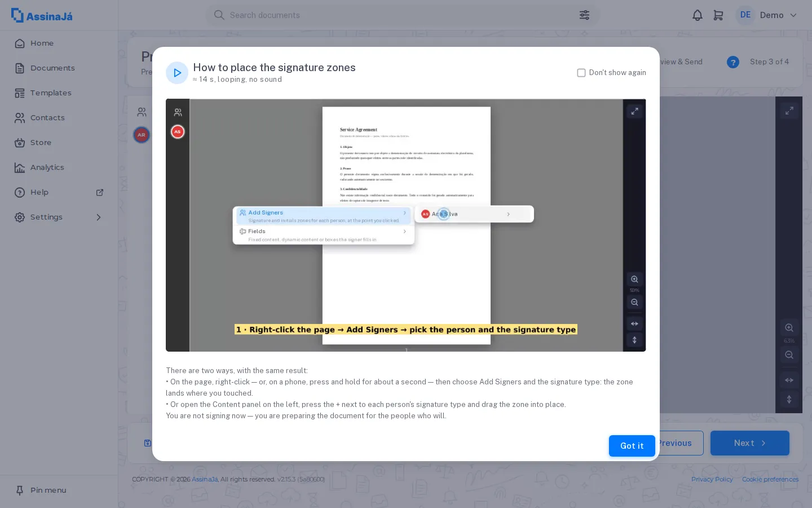This screenshot has width=812, height=508.
Task: Click the DE user avatar
Action: [745, 15]
